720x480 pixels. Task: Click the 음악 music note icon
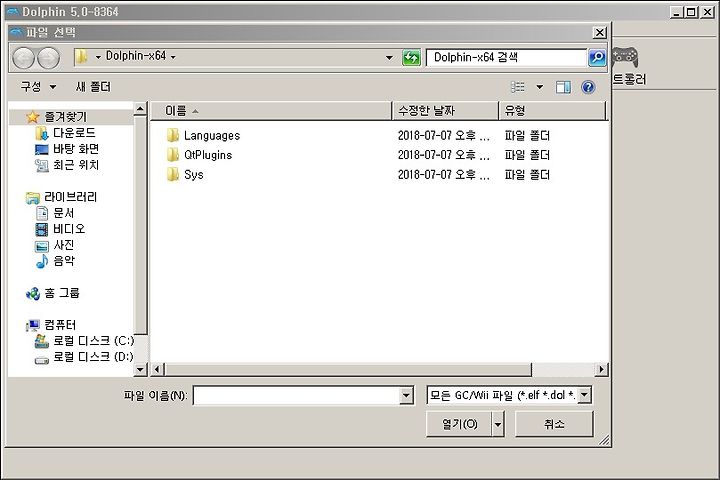tap(41, 261)
